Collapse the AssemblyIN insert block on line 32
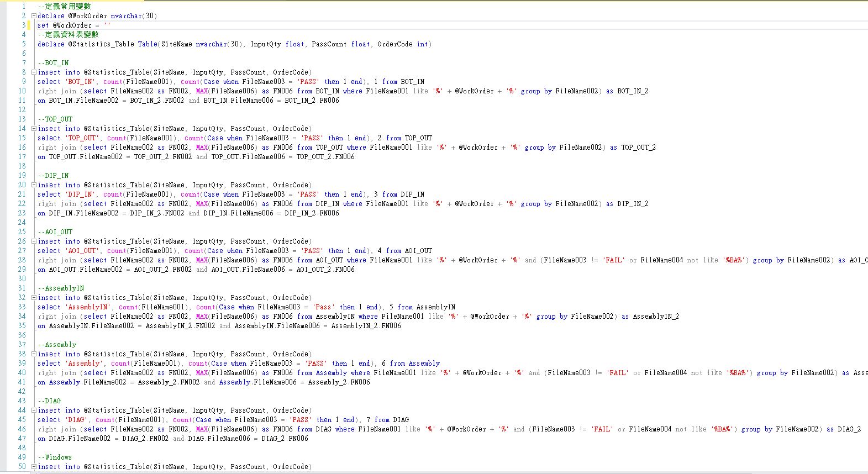 click(34, 298)
